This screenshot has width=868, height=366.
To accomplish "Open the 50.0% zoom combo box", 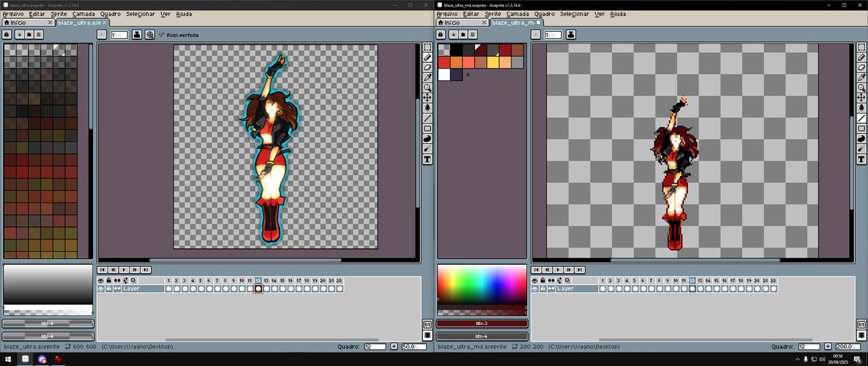I will point(413,347).
